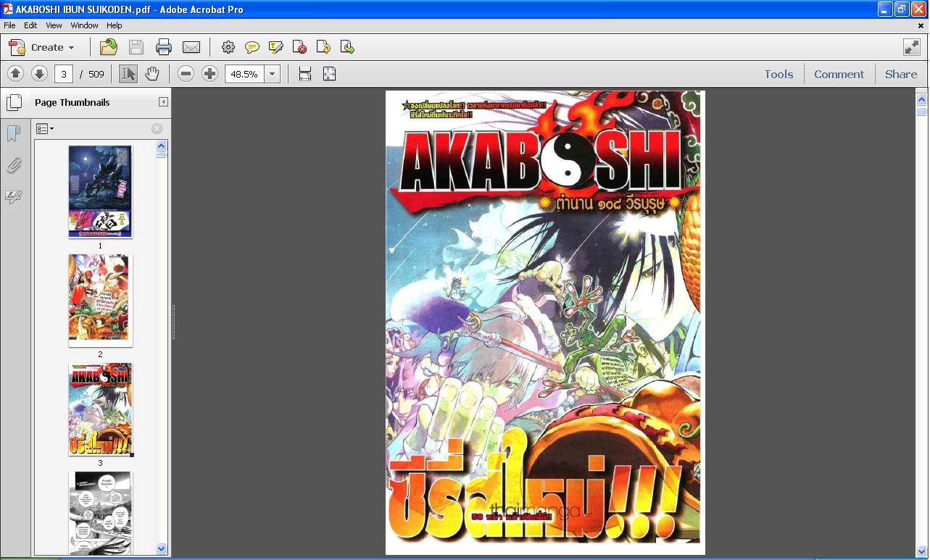This screenshot has height=560, width=930.
Task: Print the document with the printer icon
Action: pyautogui.click(x=164, y=48)
